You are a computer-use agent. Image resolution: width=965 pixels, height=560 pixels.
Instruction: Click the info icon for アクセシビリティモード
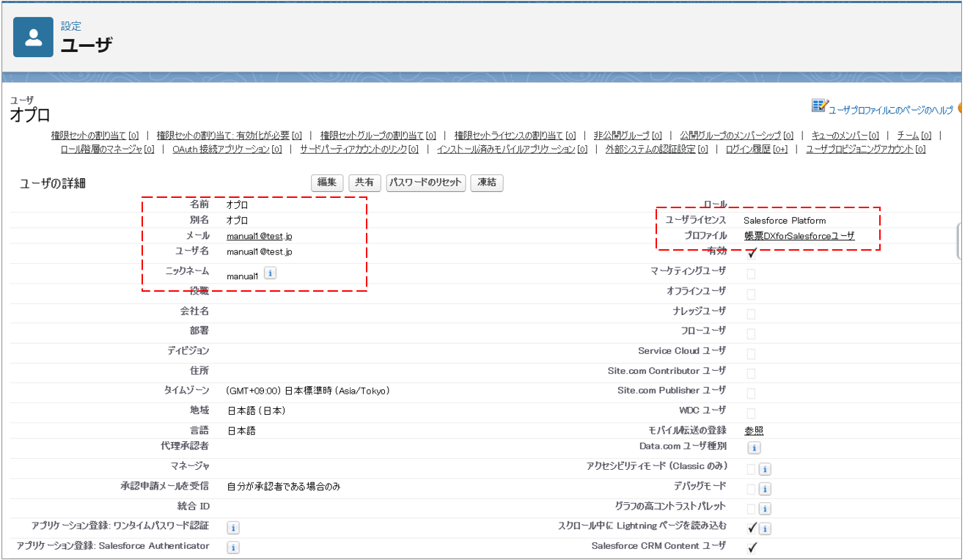(x=764, y=469)
